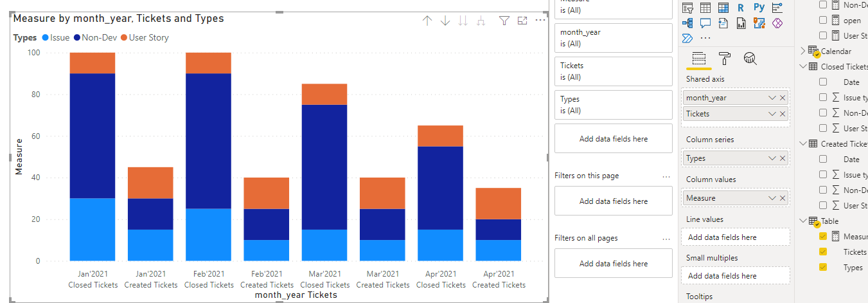Open Filters on this page options
Screen dimensions: 868x303
click(666, 176)
